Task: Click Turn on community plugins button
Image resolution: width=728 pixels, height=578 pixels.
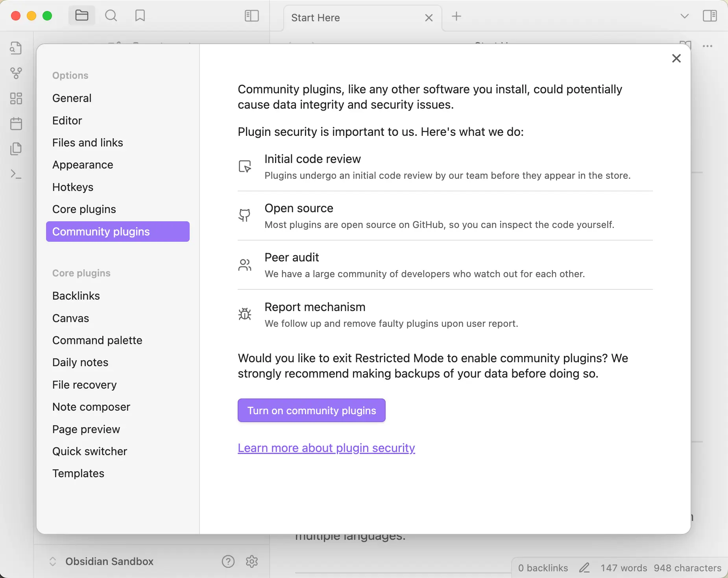Action: point(311,410)
